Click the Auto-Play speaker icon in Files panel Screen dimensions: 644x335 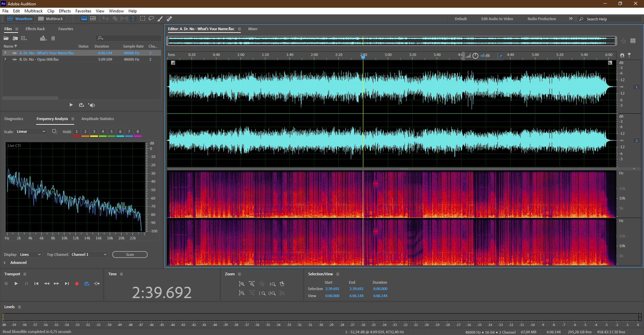point(92,105)
